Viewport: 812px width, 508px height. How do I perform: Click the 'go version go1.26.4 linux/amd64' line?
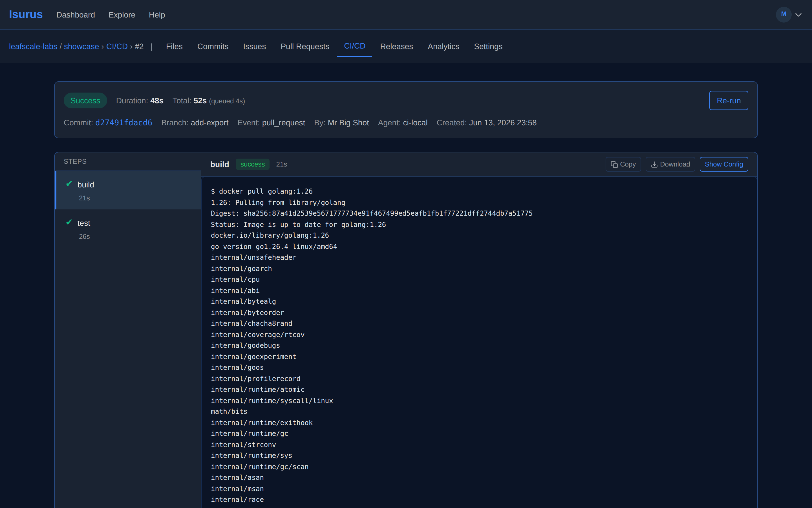coord(274,247)
